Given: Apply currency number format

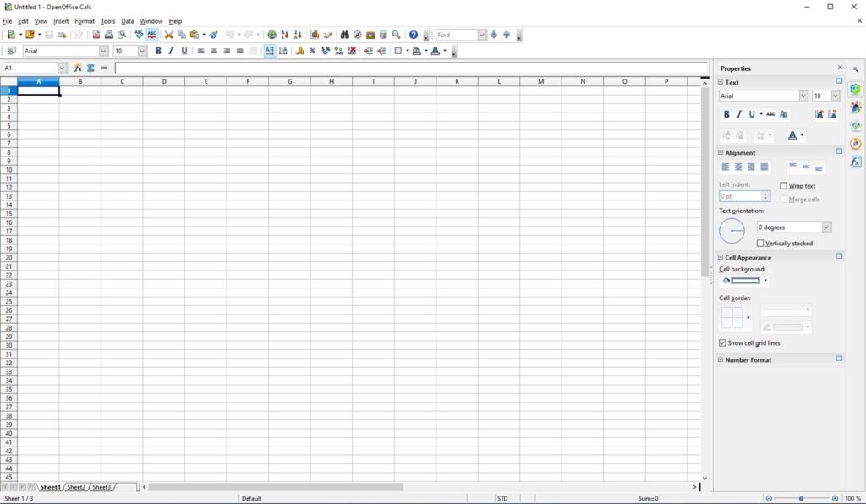Looking at the screenshot, I should click(299, 51).
